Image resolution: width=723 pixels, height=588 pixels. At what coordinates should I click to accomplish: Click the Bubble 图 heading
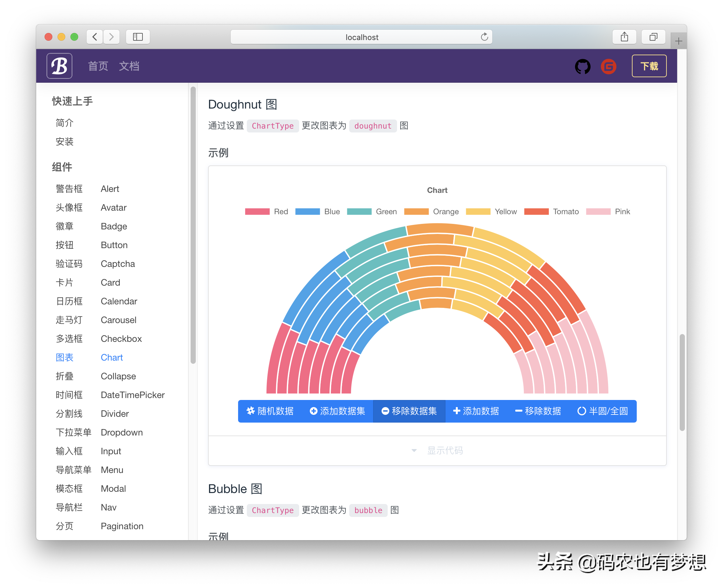[x=235, y=489]
